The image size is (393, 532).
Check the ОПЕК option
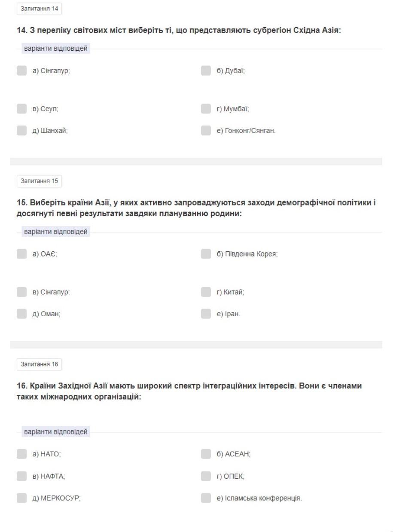206,476
